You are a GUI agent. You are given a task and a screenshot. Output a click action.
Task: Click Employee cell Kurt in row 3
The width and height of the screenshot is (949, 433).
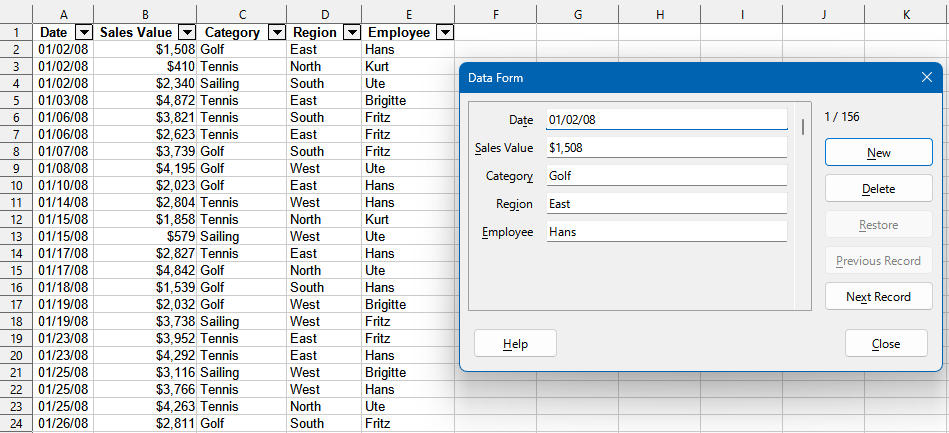coord(408,67)
